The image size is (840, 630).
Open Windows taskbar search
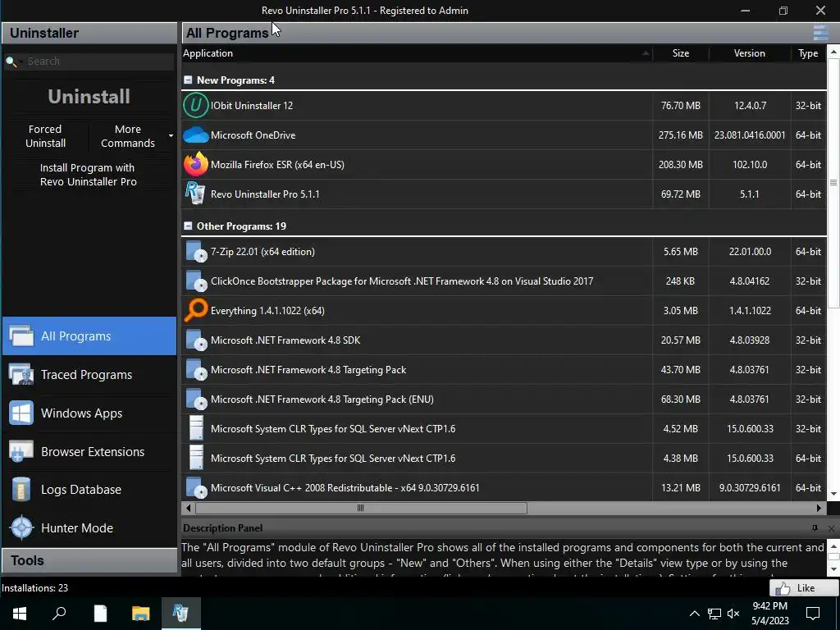pos(59,613)
